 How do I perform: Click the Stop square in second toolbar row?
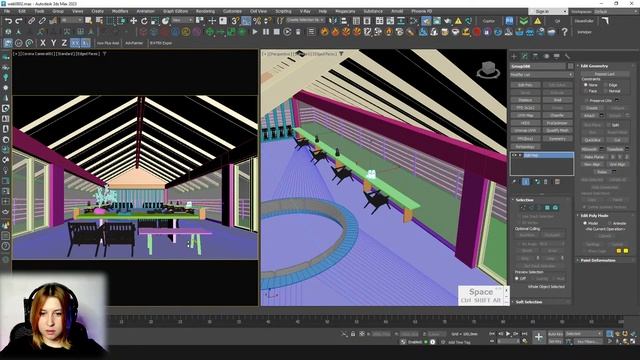point(276,31)
